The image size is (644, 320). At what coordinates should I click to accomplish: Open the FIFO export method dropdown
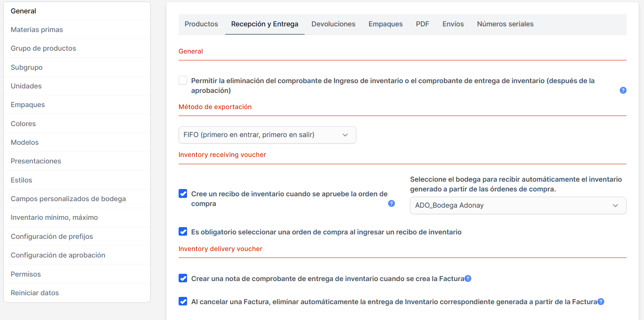[x=267, y=135]
